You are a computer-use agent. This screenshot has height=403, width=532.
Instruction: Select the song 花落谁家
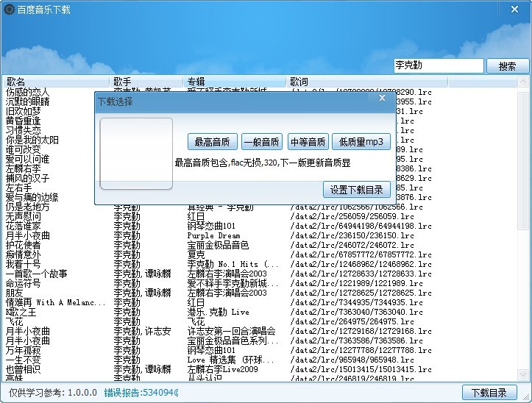(x=23, y=226)
